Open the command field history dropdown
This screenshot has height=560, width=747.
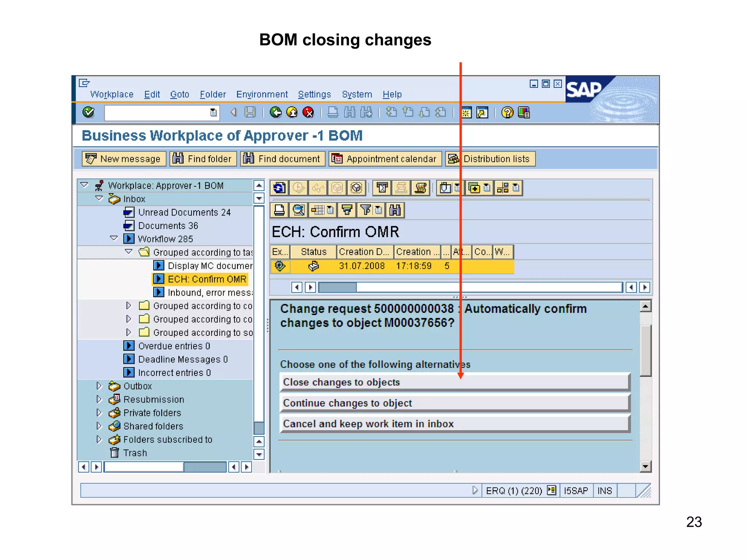pyautogui.click(x=213, y=113)
